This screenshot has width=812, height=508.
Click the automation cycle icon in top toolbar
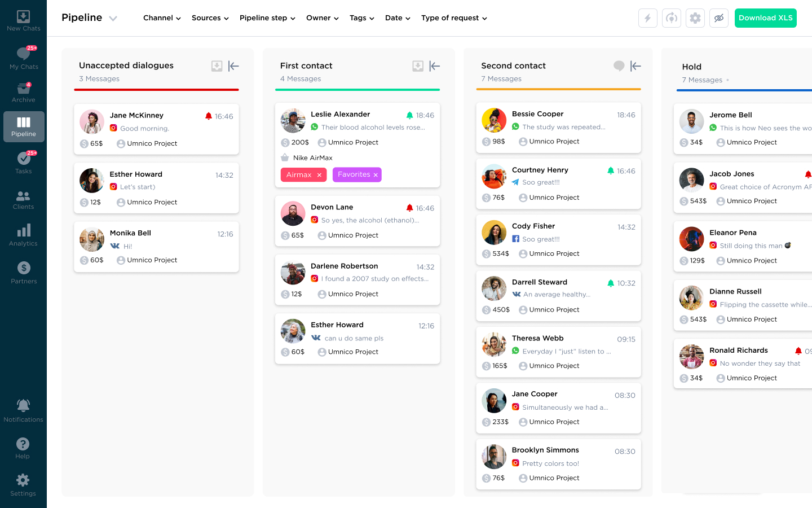[671, 18]
